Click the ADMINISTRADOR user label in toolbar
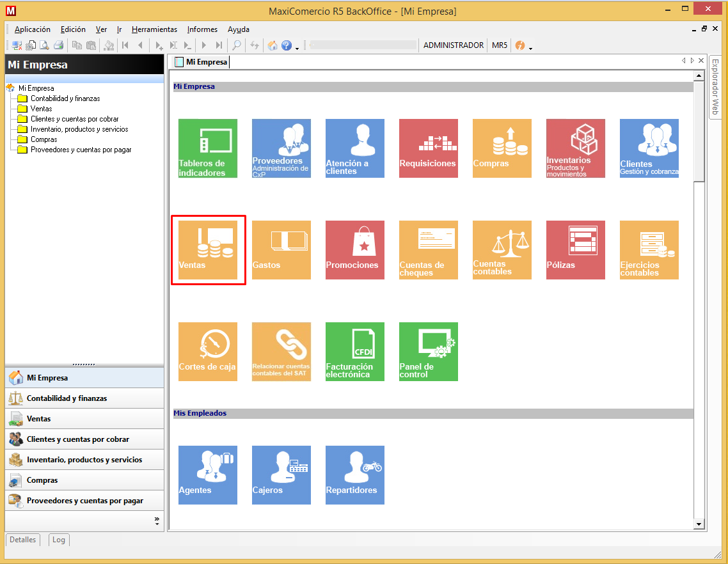This screenshot has height=564, width=728. point(453,45)
